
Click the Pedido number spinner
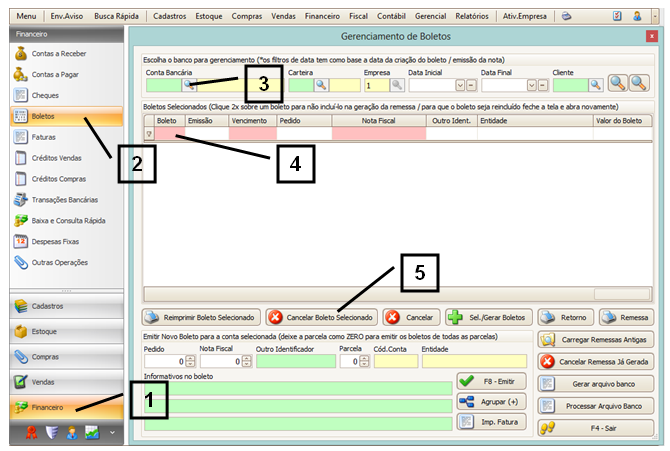tap(191, 362)
